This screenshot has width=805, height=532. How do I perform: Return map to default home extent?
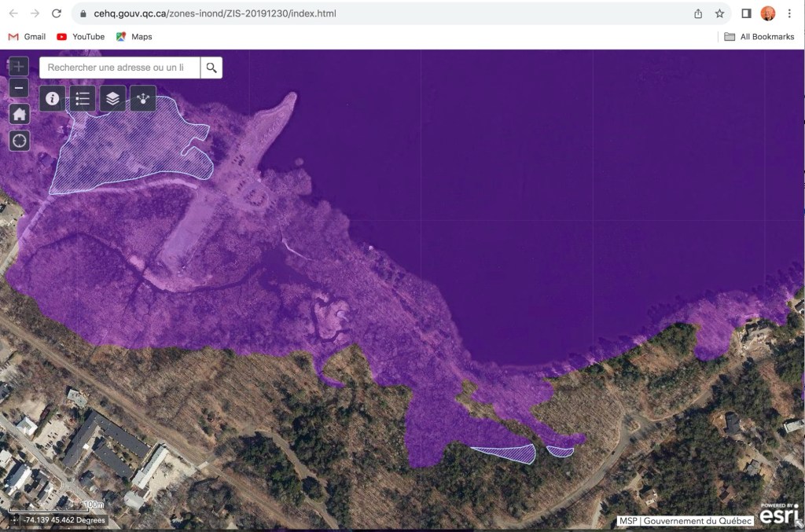click(20, 115)
